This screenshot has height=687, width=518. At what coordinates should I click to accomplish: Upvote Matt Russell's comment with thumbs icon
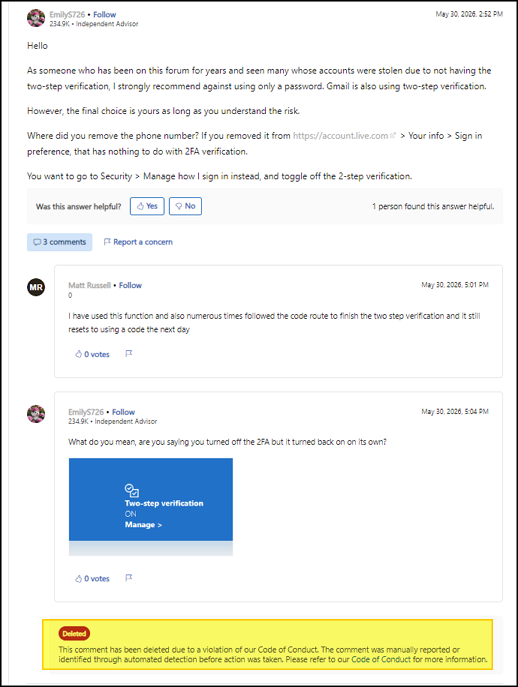coord(78,354)
